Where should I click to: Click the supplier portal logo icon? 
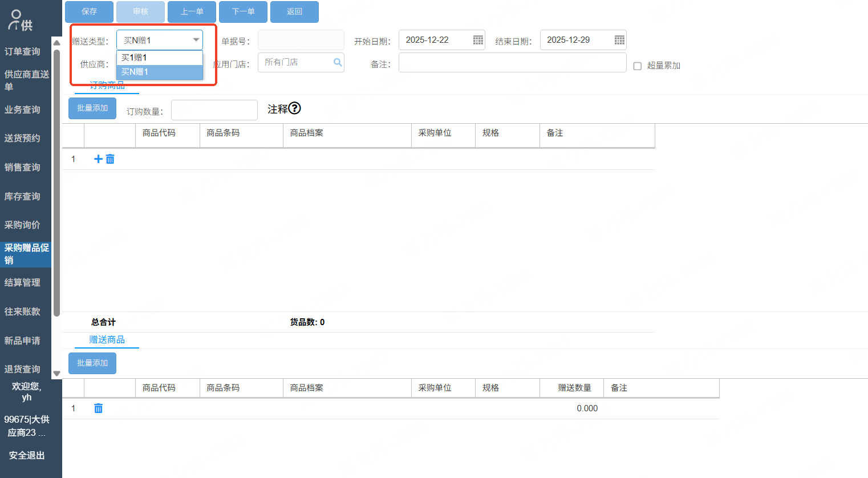(x=21, y=21)
